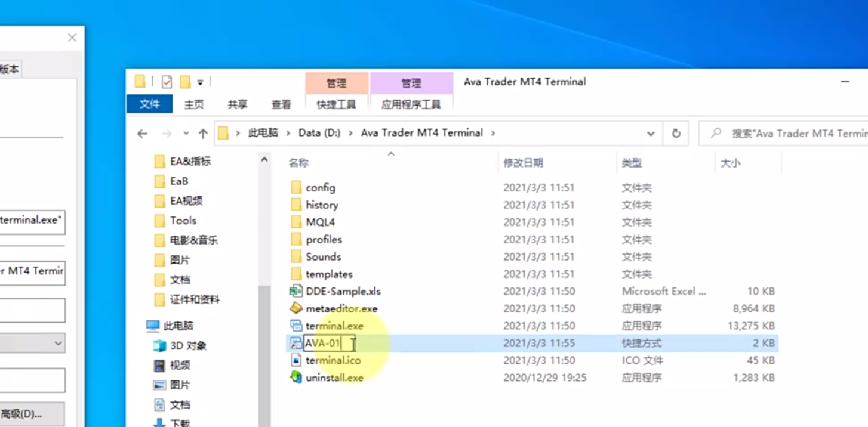The width and height of the screenshot is (868, 427).
Task: Click the search box for Ava Trader MT4 Terminal
Action: [x=783, y=134]
